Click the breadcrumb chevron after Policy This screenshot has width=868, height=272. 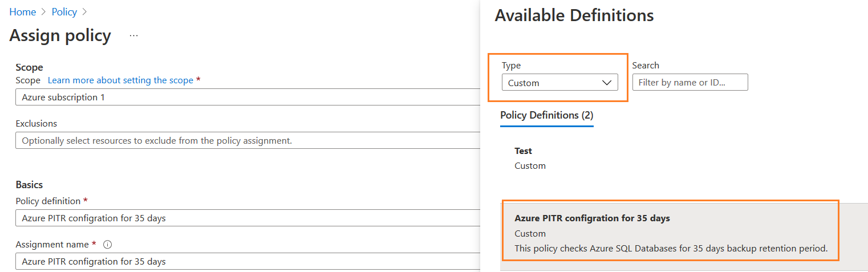[x=84, y=12]
